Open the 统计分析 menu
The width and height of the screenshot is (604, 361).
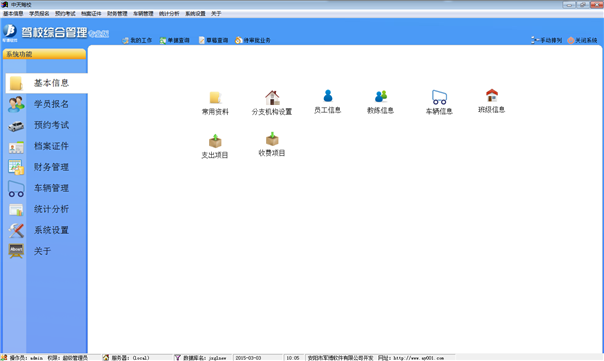coord(169,13)
